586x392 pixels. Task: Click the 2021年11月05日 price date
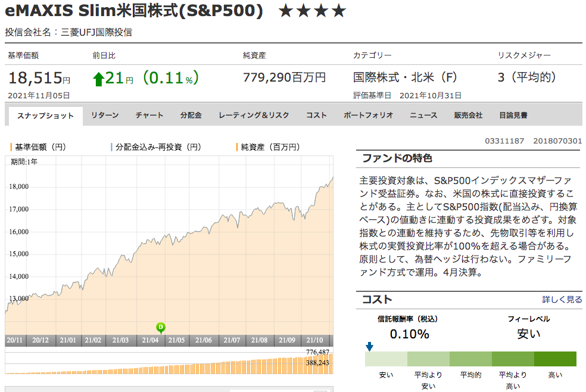[39, 96]
